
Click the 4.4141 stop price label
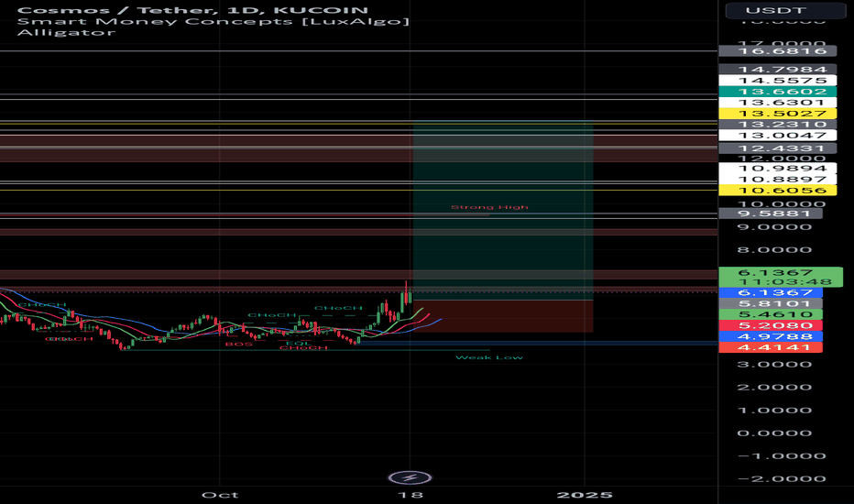click(x=771, y=347)
